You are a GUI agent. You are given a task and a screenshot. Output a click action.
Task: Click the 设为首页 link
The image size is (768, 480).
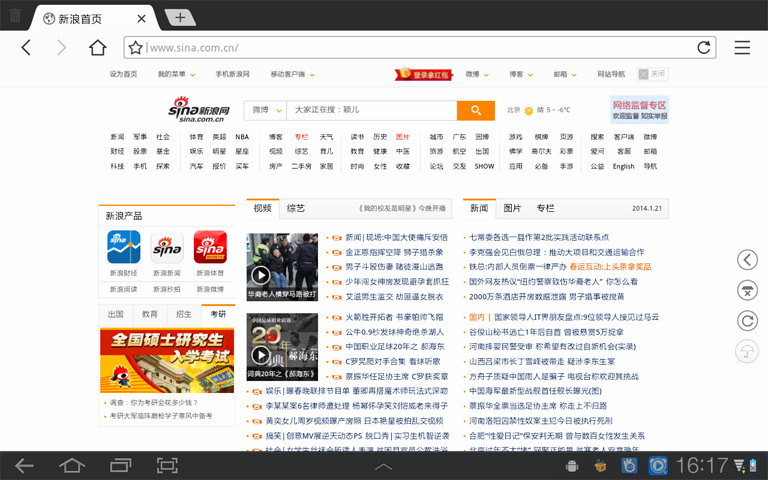123,74
